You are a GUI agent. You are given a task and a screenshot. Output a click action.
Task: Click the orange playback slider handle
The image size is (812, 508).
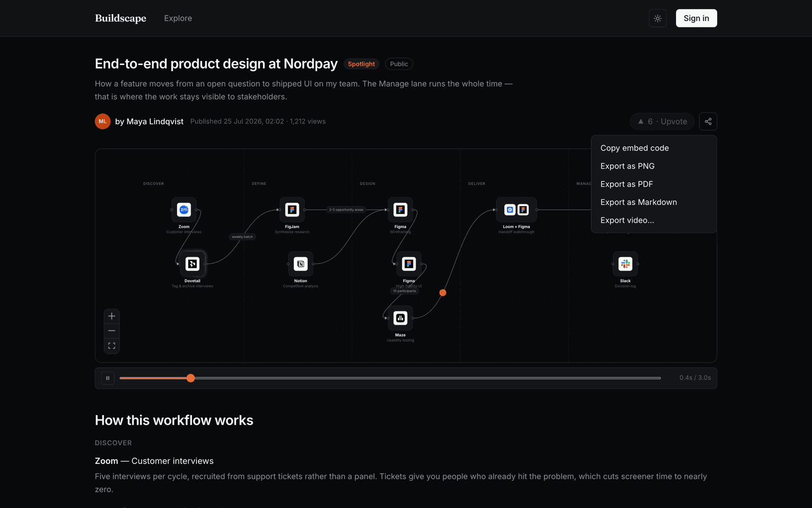point(190,378)
